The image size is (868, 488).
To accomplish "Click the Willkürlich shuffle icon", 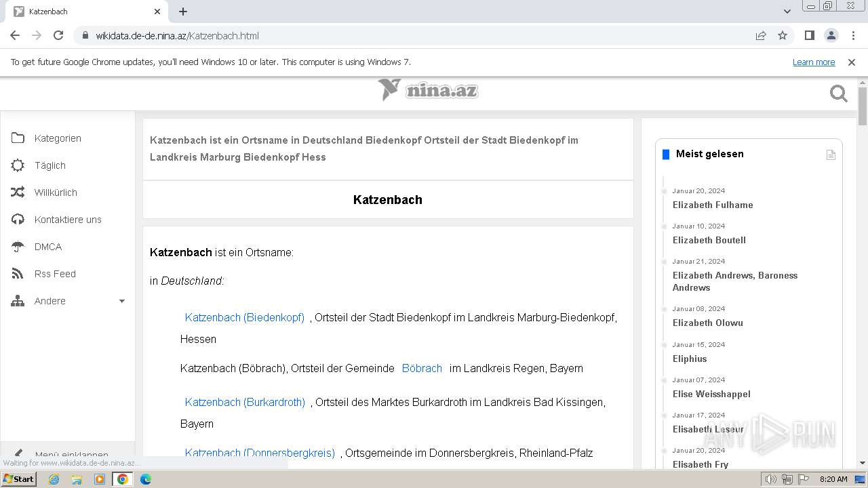I will click(x=18, y=192).
